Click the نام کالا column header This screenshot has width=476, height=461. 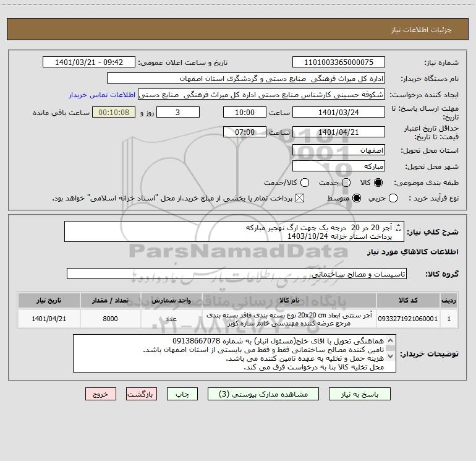(289, 300)
